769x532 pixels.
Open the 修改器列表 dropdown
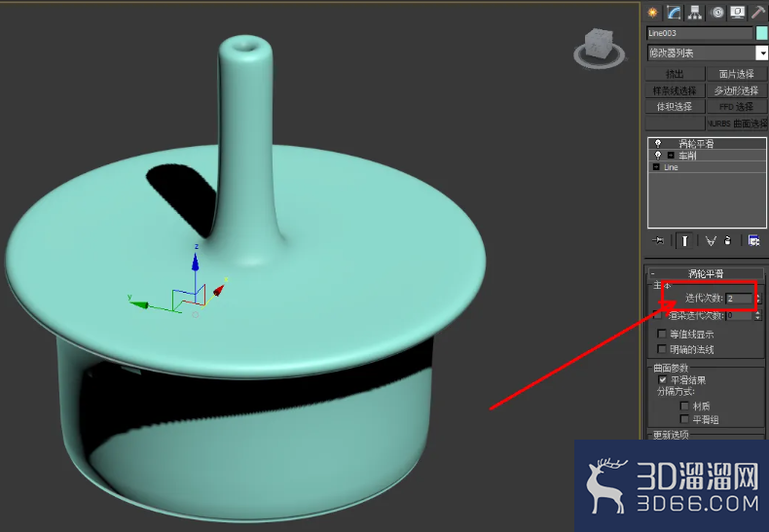pos(761,53)
